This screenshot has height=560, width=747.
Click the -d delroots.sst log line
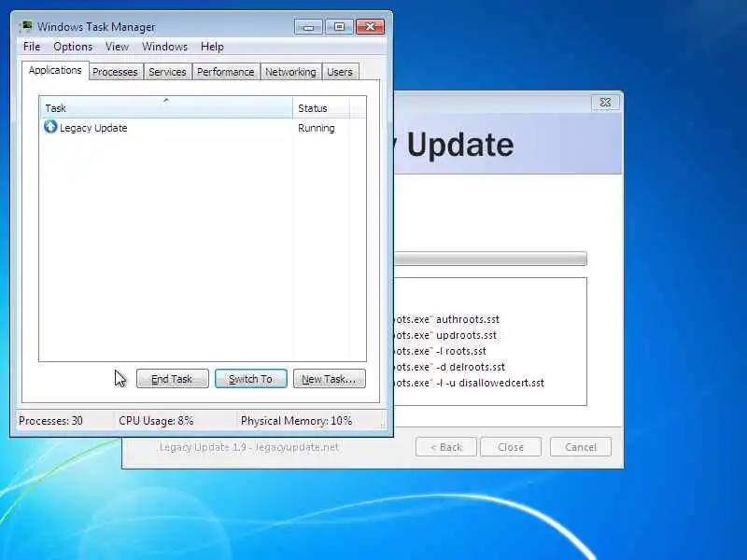(450, 367)
